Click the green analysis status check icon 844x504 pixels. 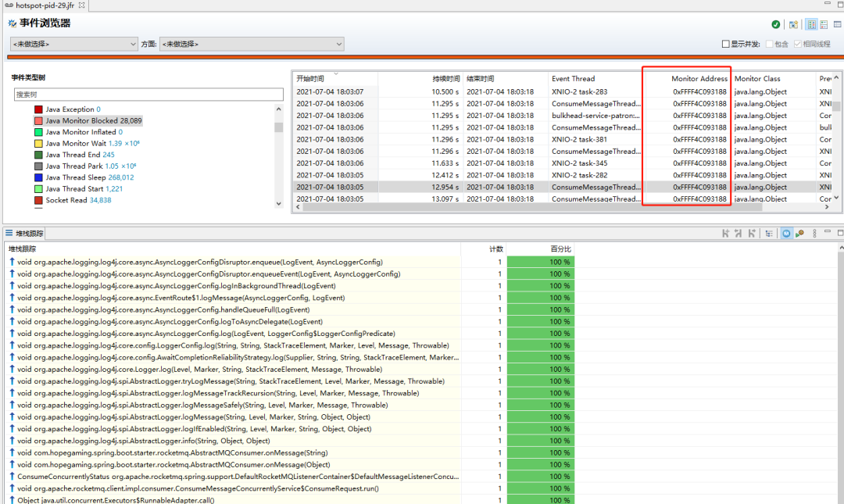pyautogui.click(x=776, y=24)
